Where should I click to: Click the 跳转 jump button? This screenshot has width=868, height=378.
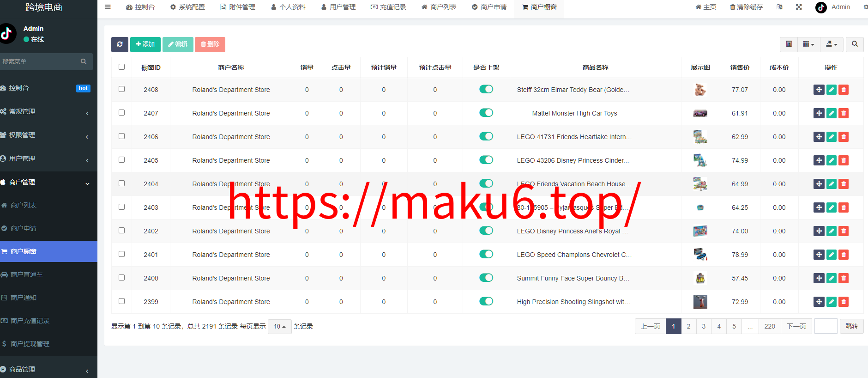pyautogui.click(x=852, y=326)
